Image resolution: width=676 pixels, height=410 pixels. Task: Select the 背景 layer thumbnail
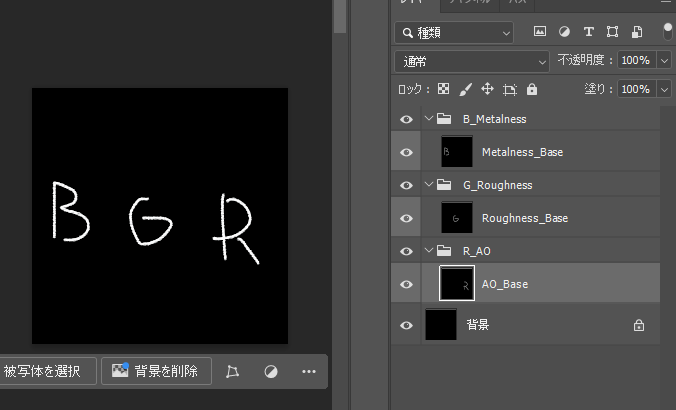coord(441,325)
